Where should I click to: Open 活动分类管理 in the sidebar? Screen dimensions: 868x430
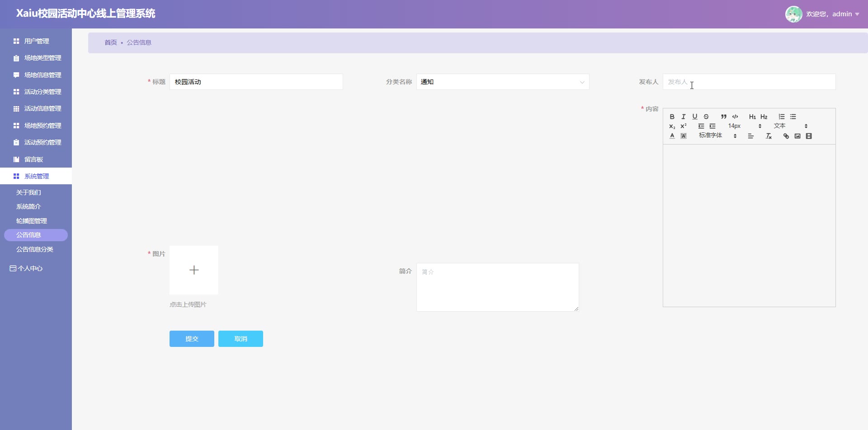pos(36,92)
